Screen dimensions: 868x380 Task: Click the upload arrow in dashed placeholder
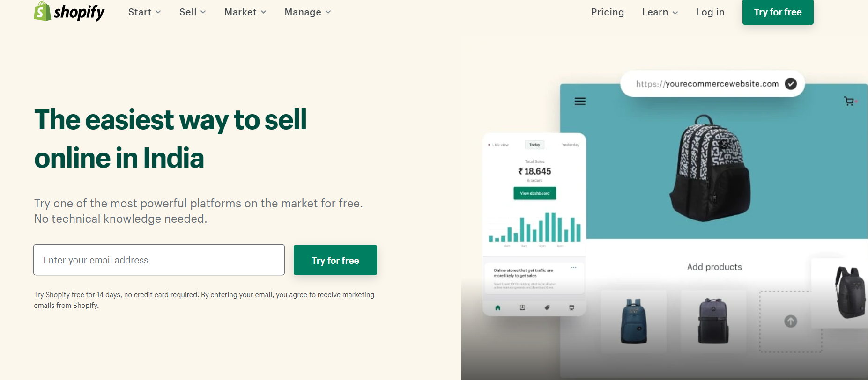tap(791, 322)
